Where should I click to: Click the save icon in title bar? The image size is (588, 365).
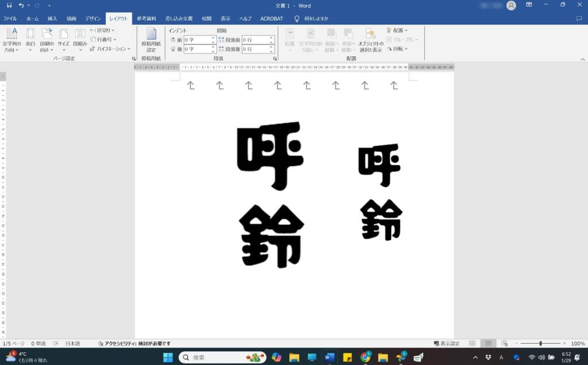(9, 5)
